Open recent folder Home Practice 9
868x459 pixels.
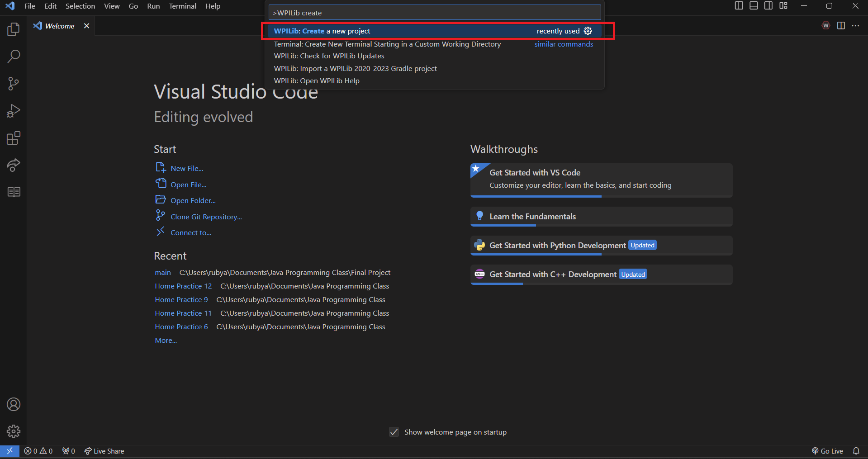181,299
